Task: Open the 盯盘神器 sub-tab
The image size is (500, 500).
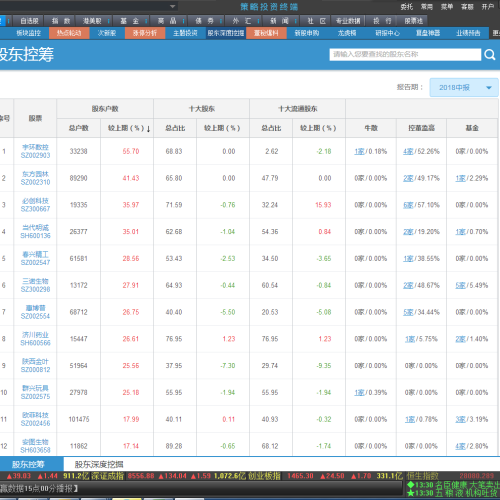Action: coord(428,33)
